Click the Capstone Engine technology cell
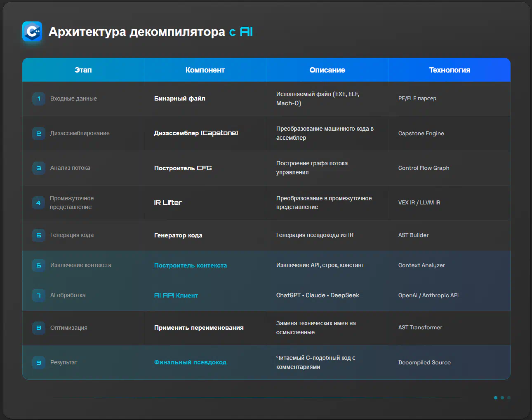This screenshot has width=532, height=420. point(421,134)
